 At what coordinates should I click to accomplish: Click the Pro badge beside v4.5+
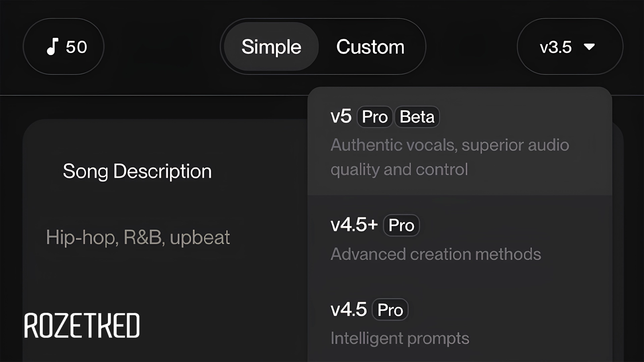401,225
